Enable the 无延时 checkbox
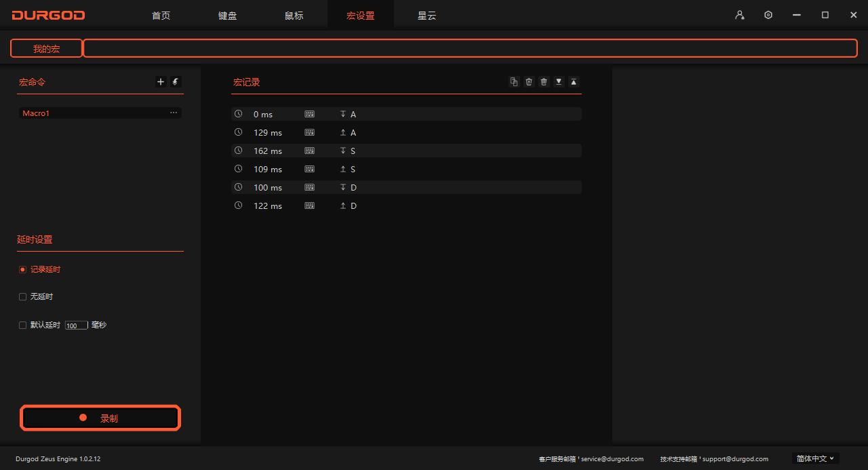Screen dimensions: 868x470 point(22,296)
